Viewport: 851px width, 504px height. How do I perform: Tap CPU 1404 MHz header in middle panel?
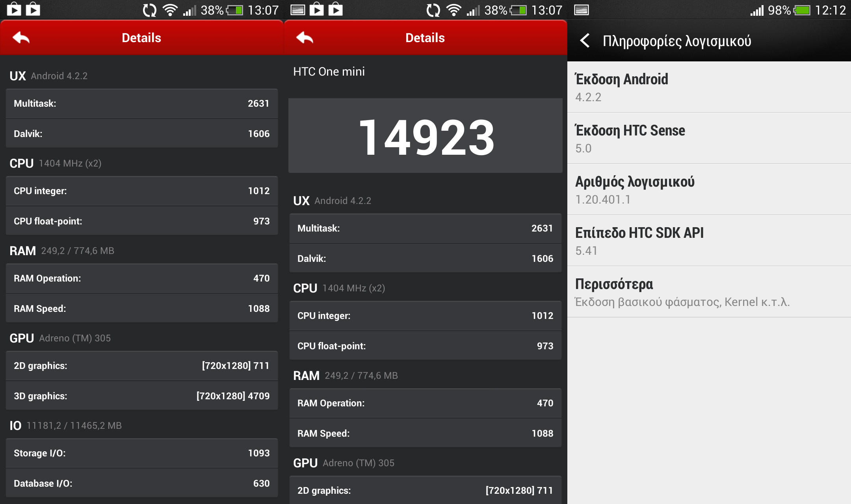pyautogui.click(x=339, y=288)
